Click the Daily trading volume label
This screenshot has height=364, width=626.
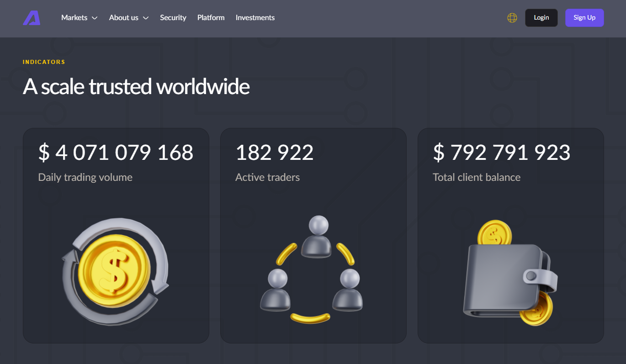(x=85, y=177)
